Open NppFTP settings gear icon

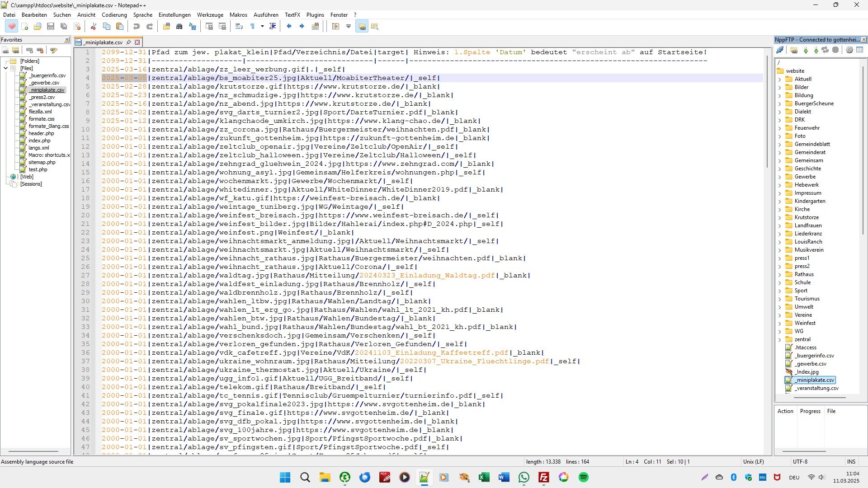click(849, 50)
